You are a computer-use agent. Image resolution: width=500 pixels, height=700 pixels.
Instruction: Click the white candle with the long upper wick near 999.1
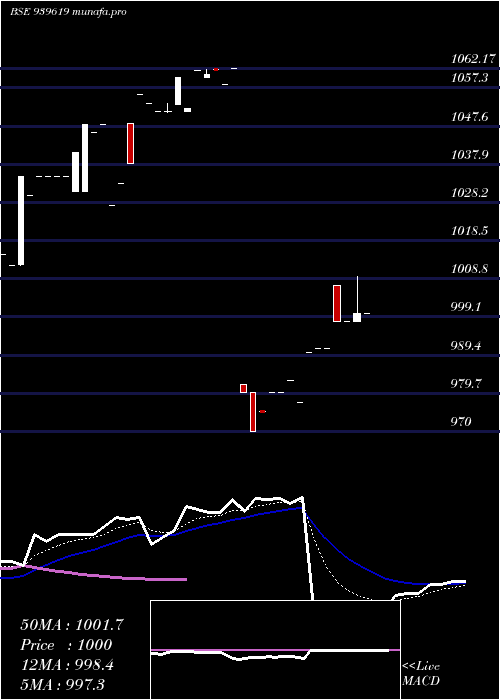357,299
